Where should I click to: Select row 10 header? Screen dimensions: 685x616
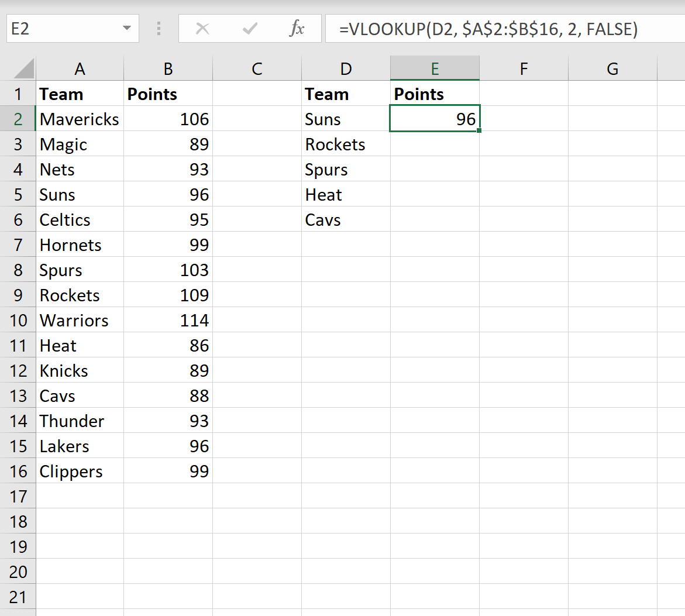[x=18, y=321]
